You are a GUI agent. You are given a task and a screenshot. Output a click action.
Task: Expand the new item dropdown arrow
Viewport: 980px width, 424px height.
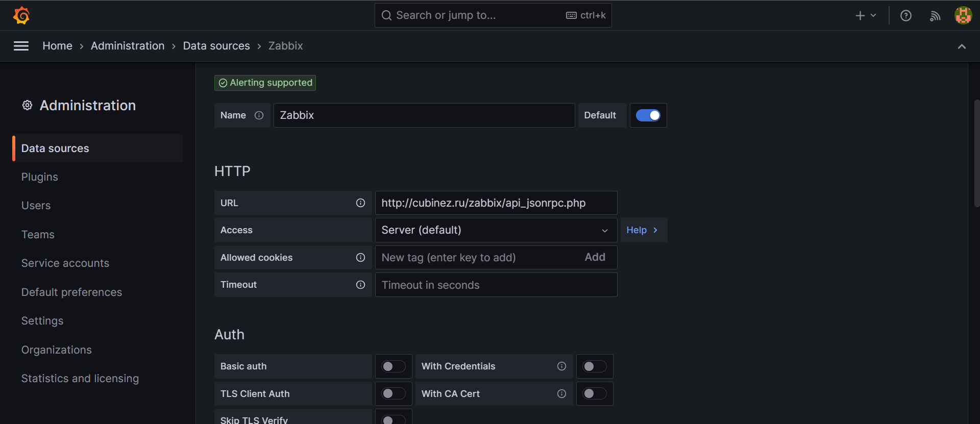(873, 16)
